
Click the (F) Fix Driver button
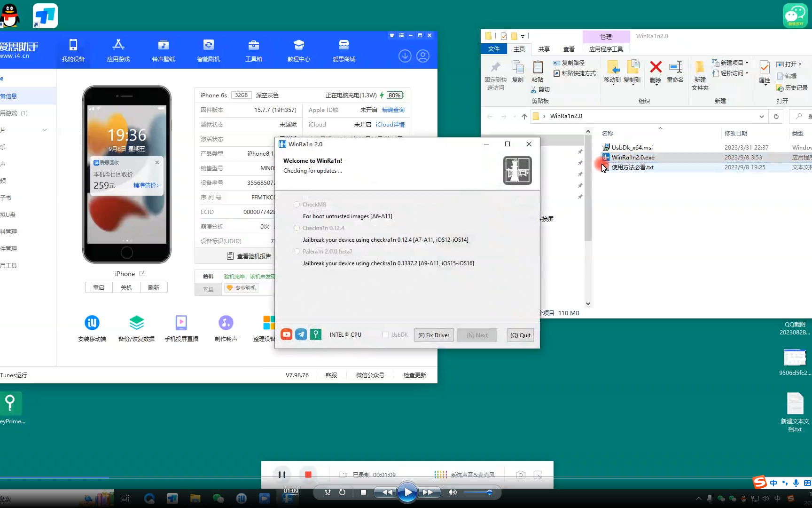click(x=433, y=335)
